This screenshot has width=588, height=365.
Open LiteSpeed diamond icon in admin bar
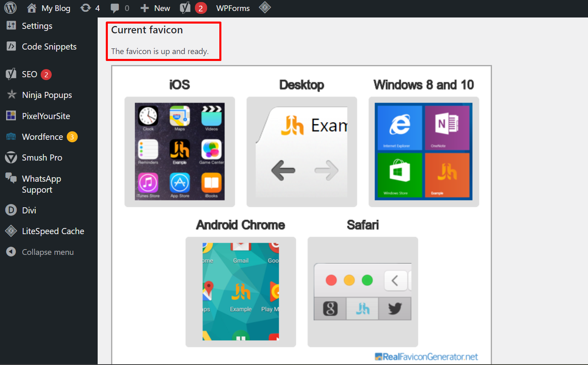tap(265, 7)
